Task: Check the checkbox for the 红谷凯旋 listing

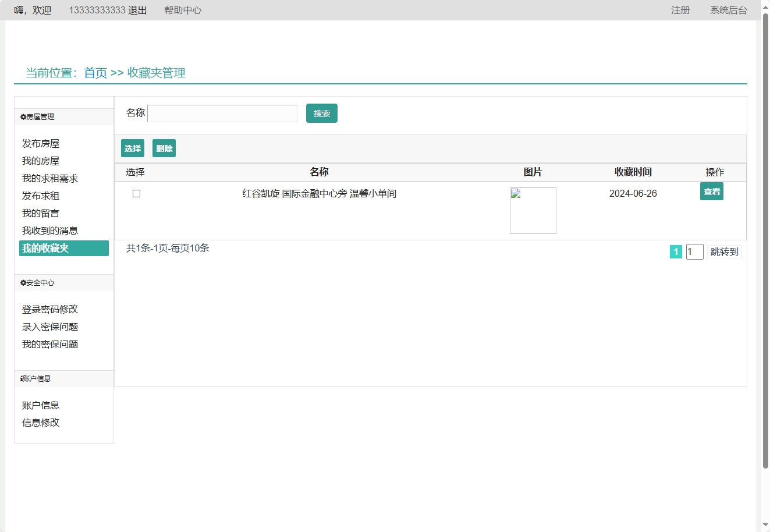Action: (136, 193)
